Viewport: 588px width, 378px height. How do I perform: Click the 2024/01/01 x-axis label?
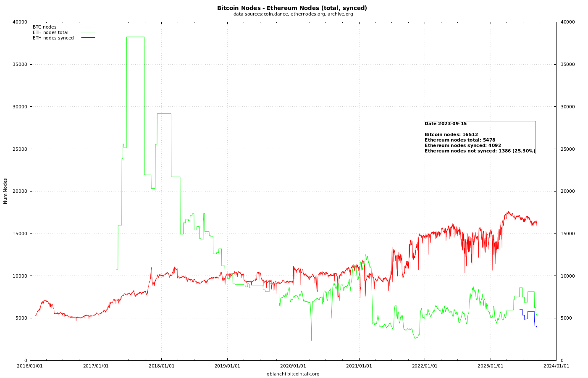pyautogui.click(x=556, y=366)
